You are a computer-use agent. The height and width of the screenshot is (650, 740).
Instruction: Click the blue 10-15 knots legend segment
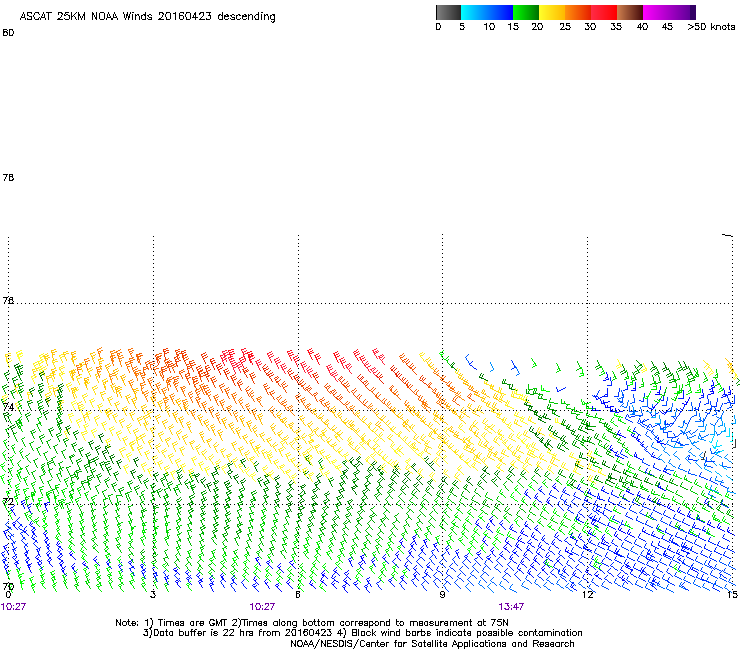click(x=500, y=12)
